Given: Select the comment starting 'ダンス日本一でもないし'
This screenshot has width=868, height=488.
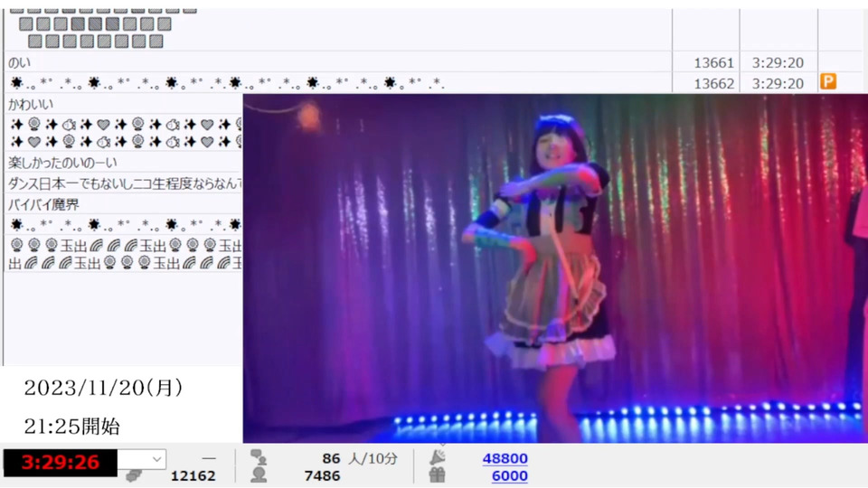Looking at the screenshot, I should click(x=124, y=183).
